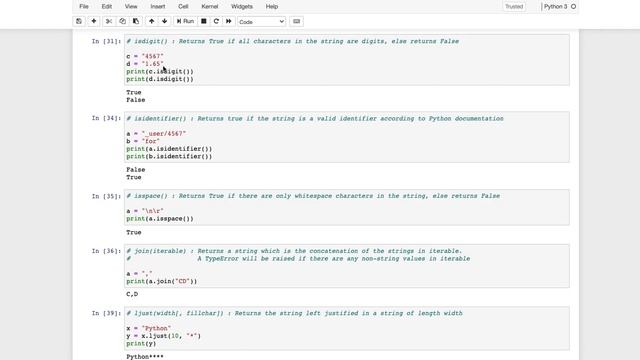Click the output text C,D
This screenshot has width=640, height=360.
tap(132, 294)
